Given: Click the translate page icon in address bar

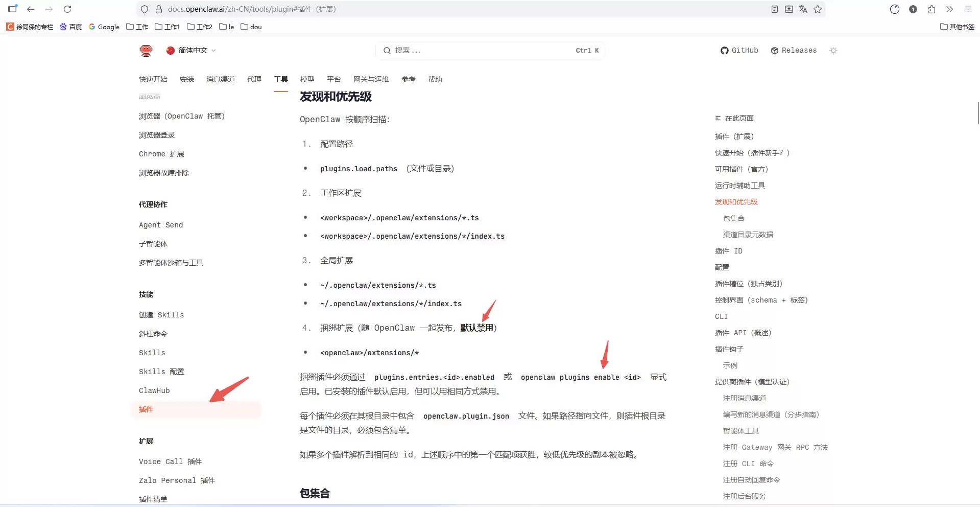Looking at the screenshot, I should (x=803, y=9).
